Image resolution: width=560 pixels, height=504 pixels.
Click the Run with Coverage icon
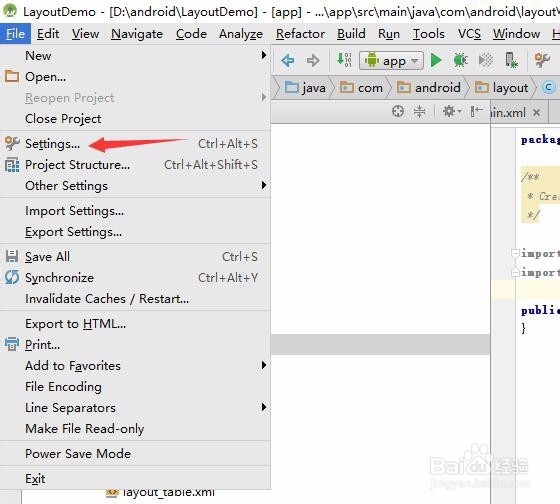(x=486, y=60)
